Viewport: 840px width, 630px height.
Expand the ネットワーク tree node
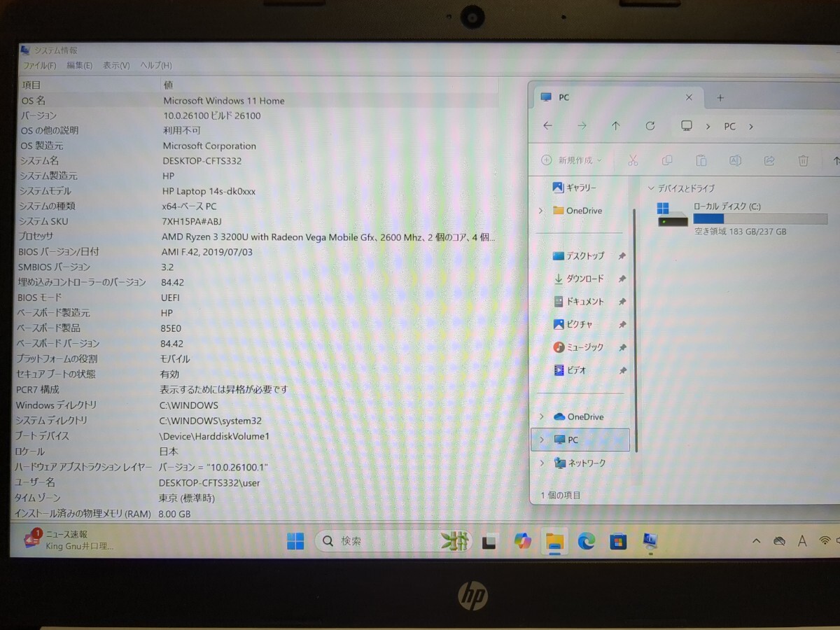(540, 463)
